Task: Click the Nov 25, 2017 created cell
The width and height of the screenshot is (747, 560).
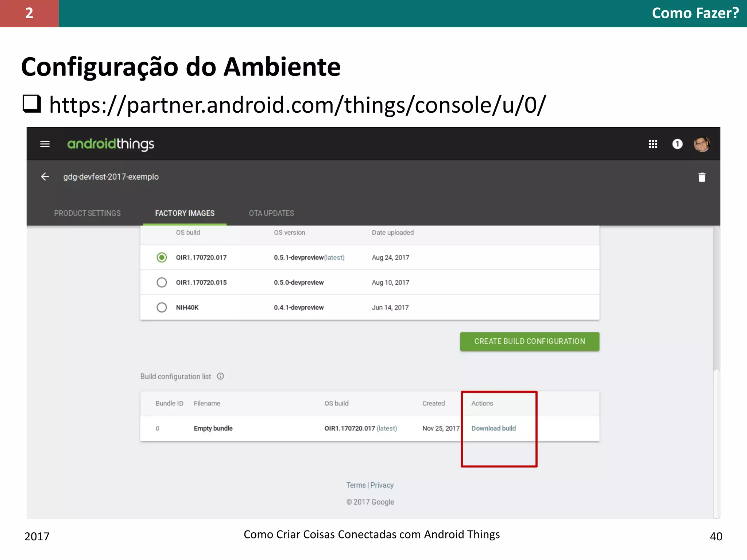Action: 441,428
